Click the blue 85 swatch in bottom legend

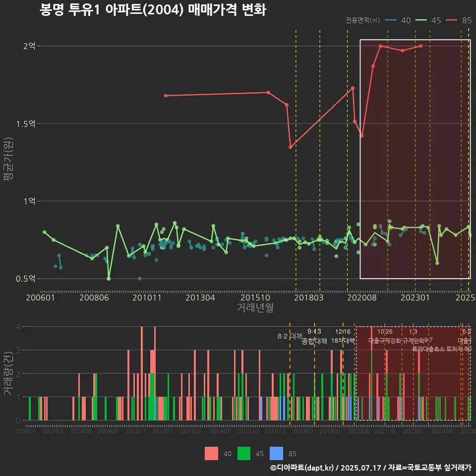pos(276,454)
